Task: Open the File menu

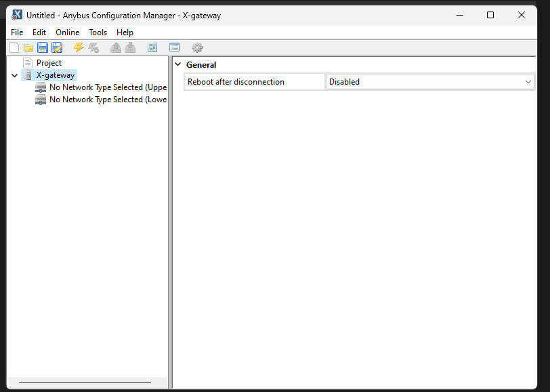Action: [x=17, y=32]
